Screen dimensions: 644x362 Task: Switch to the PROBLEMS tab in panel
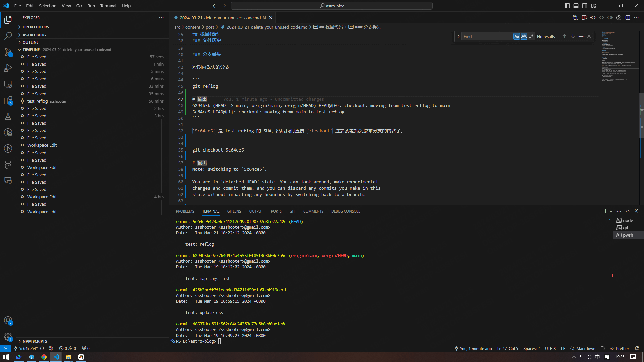click(x=185, y=211)
